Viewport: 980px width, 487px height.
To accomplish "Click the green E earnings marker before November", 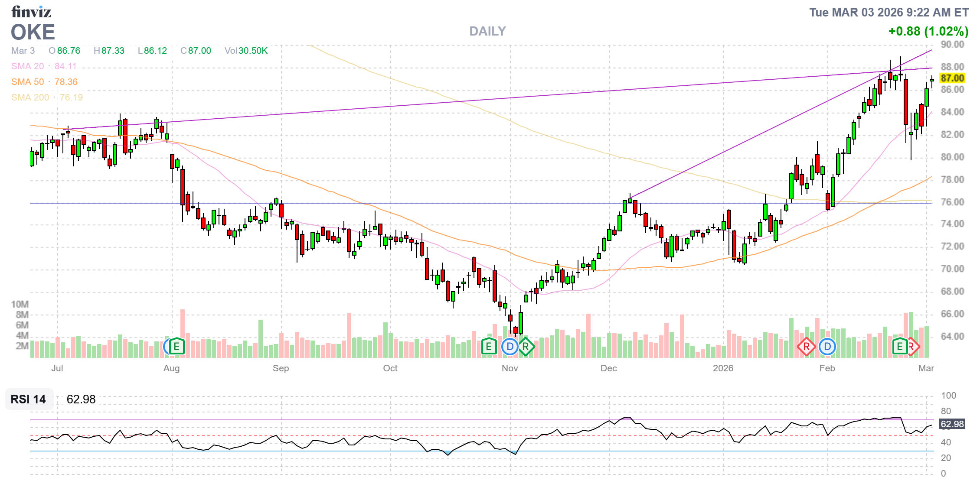I will (489, 347).
